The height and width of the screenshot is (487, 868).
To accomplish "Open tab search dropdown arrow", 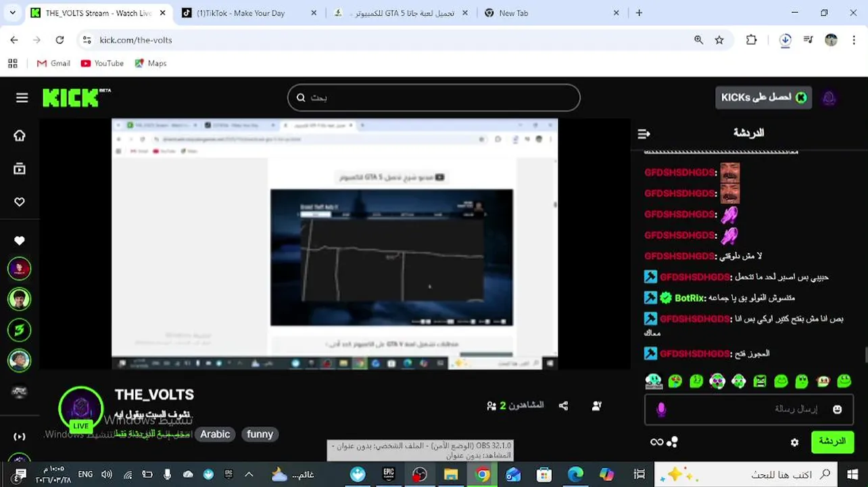I will click(11, 13).
